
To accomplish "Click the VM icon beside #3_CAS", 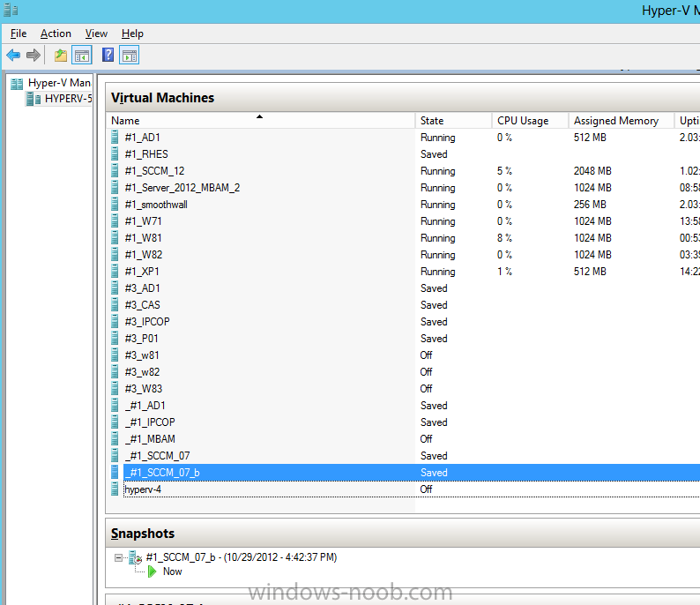I will click(115, 304).
